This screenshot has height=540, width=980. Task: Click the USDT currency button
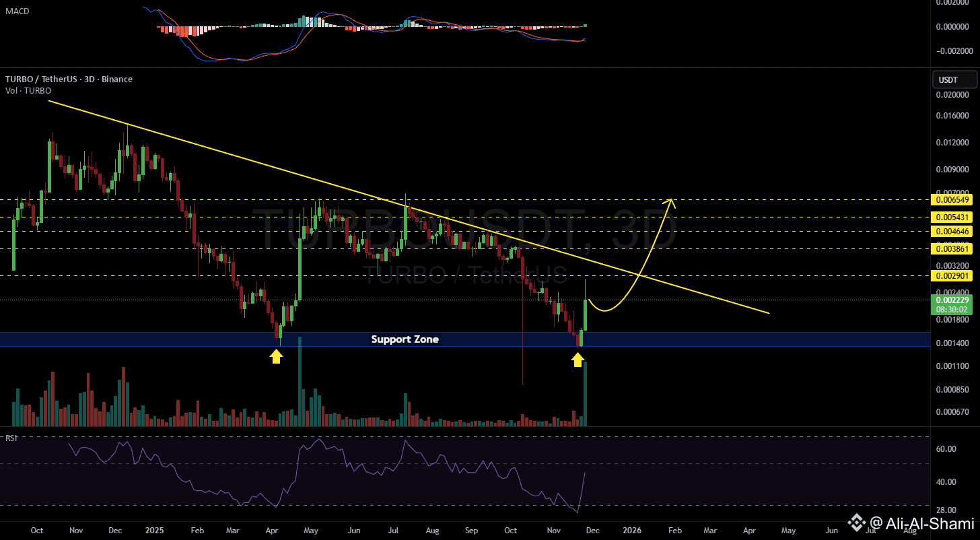point(954,80)
